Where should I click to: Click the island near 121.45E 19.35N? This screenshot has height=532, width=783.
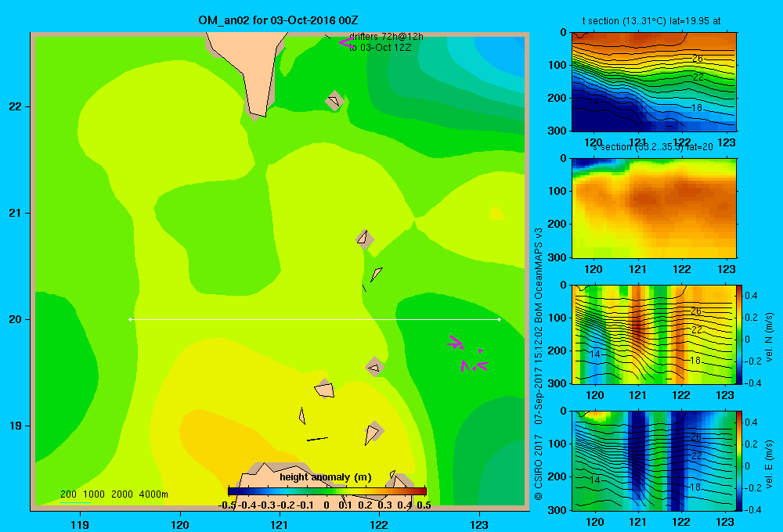point(325,389)
